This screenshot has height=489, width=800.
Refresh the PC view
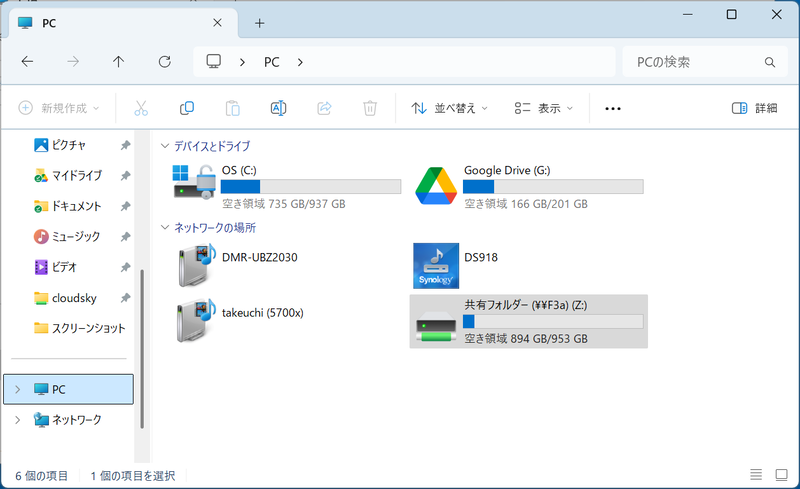[164, 62]
